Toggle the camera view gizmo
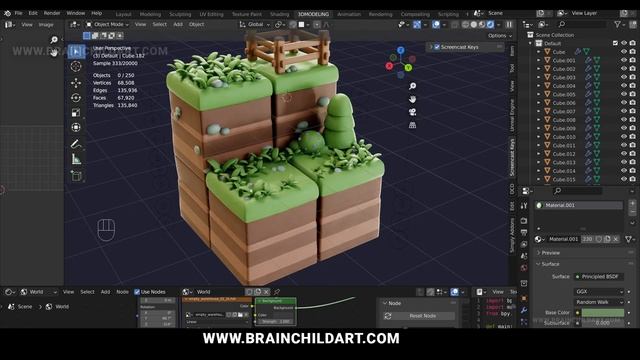This screenshot has width=640, height=360. pos(412,112)
